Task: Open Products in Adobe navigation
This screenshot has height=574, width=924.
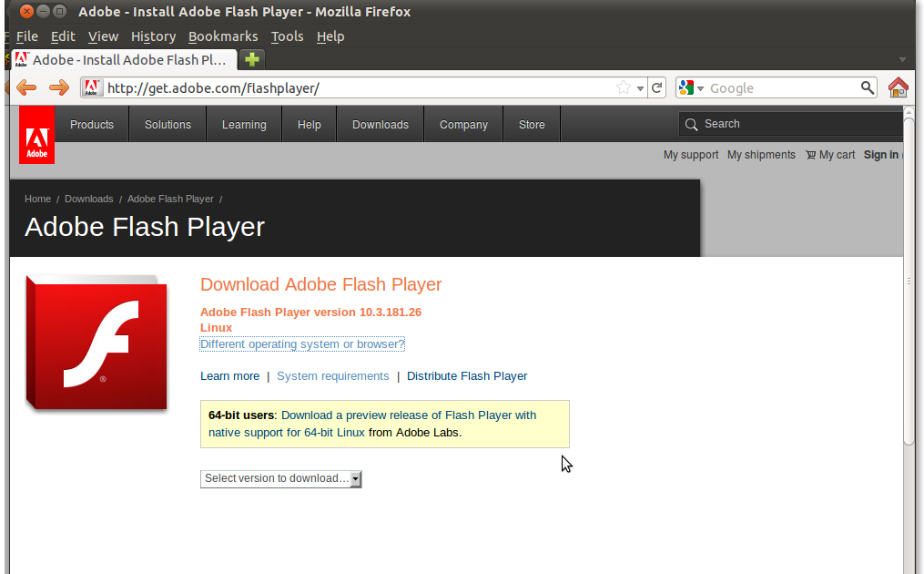Action: click(92, 125)
